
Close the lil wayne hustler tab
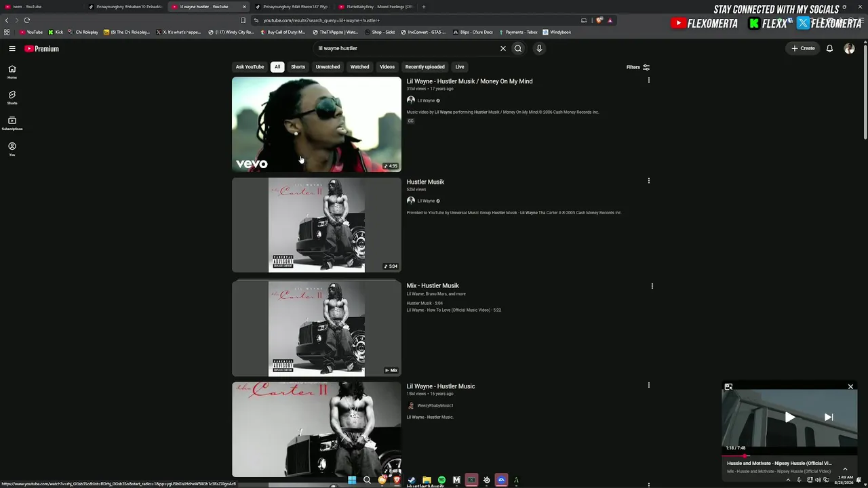point(245,7)
